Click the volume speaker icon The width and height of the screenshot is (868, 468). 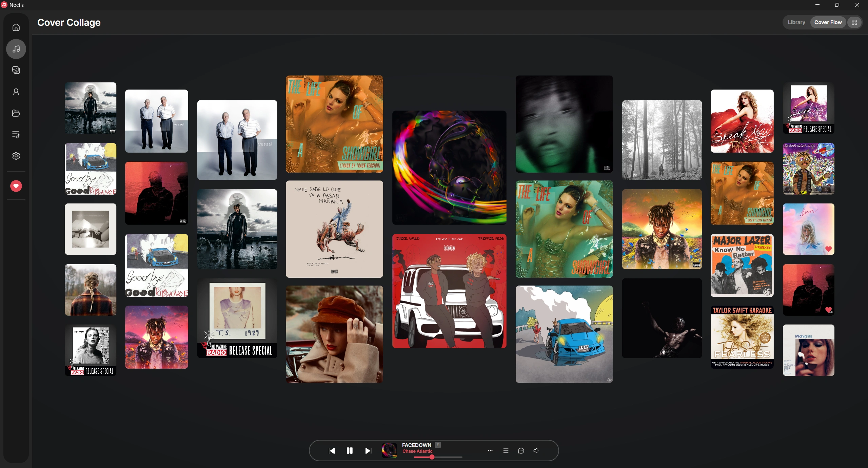tap(536, 451)
